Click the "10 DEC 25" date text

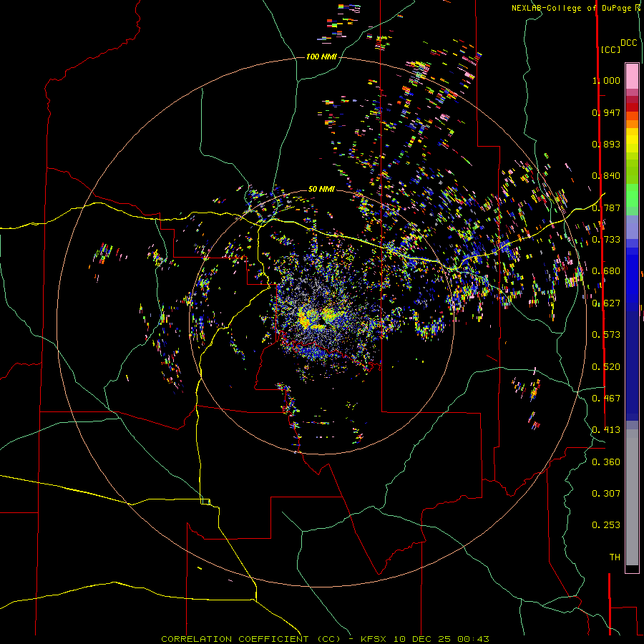(421, 639)
